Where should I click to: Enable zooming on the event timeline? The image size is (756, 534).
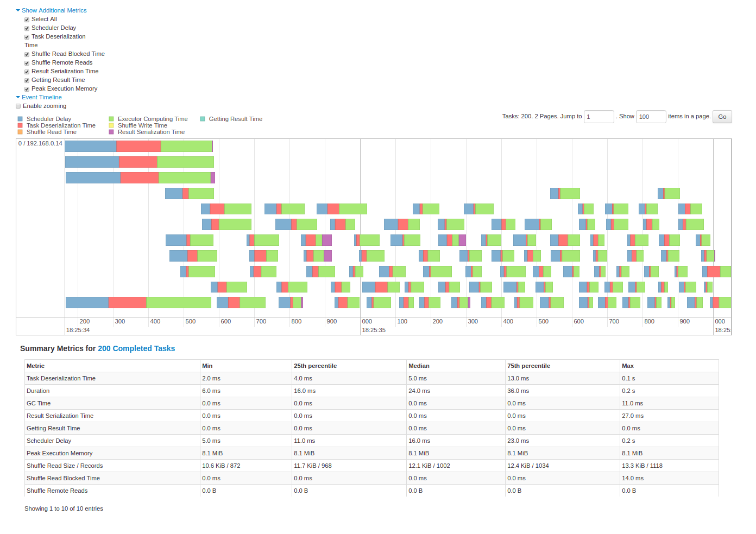tap(18, 106)
